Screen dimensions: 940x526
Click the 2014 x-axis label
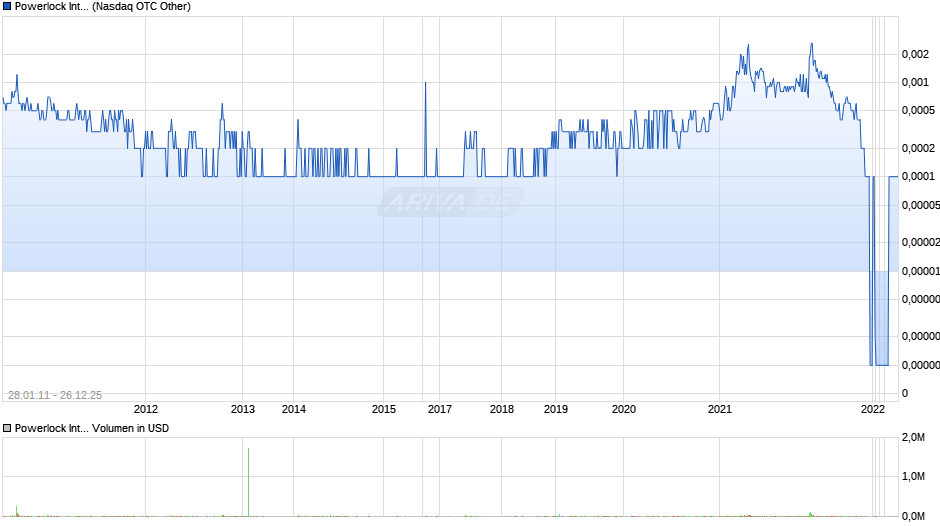tap(294, 409)
